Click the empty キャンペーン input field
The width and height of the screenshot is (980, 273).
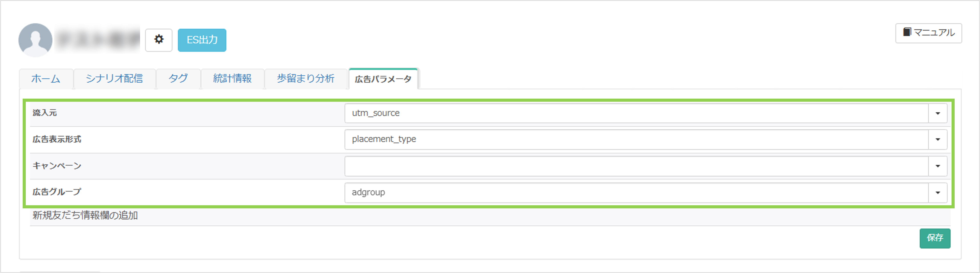[635, 166]
